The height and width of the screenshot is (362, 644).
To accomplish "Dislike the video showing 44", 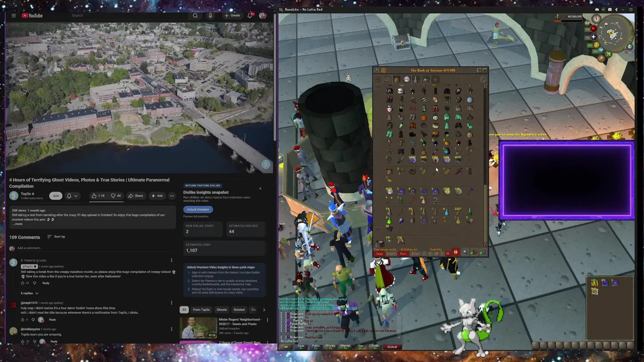I will pos(116,196).
